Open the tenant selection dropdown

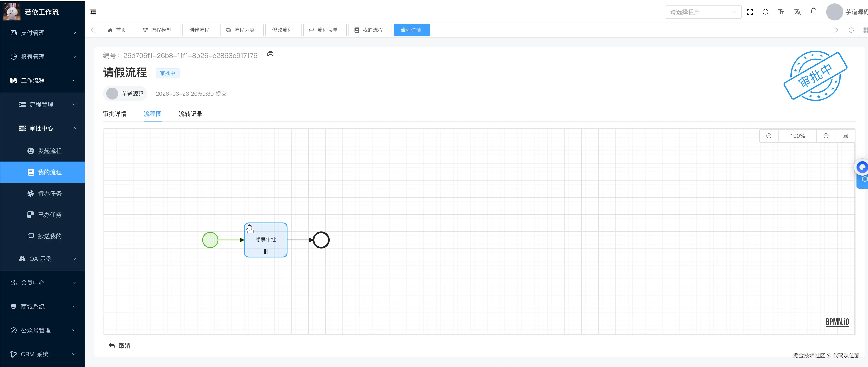click(x=703, y=12)
